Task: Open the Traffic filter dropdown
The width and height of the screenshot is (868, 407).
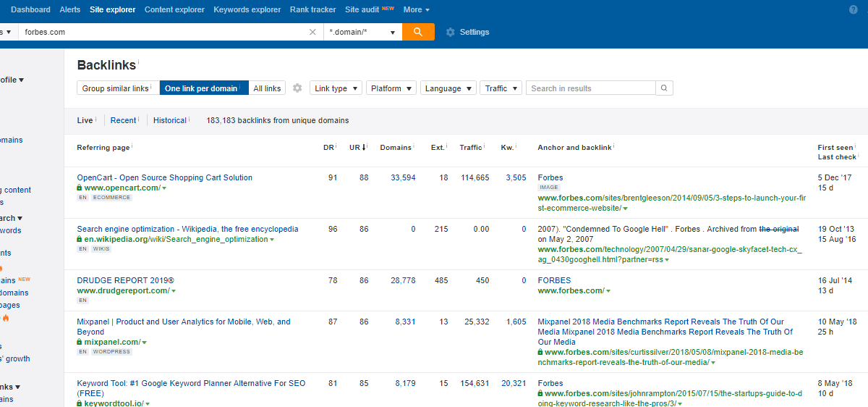Action: tap(501, 88)
